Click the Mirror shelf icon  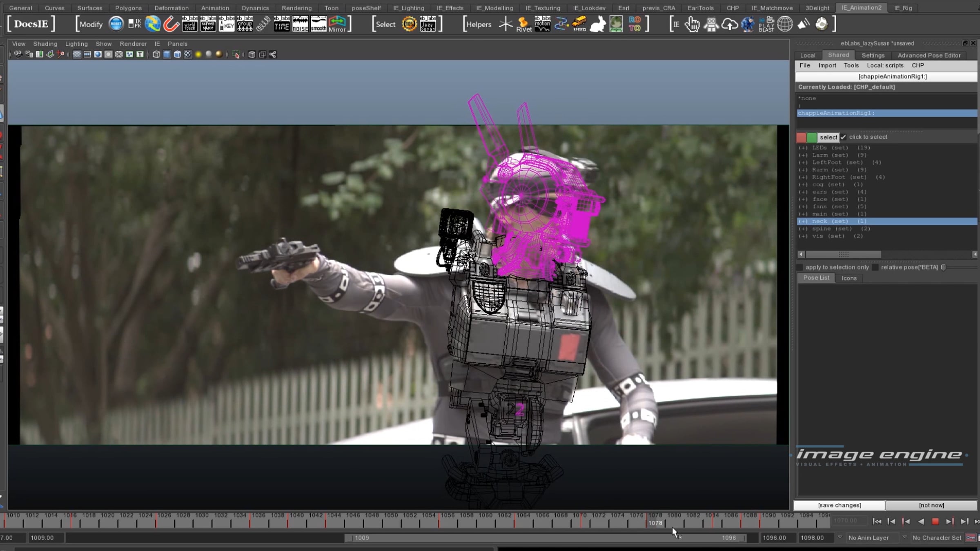[337, 24]
